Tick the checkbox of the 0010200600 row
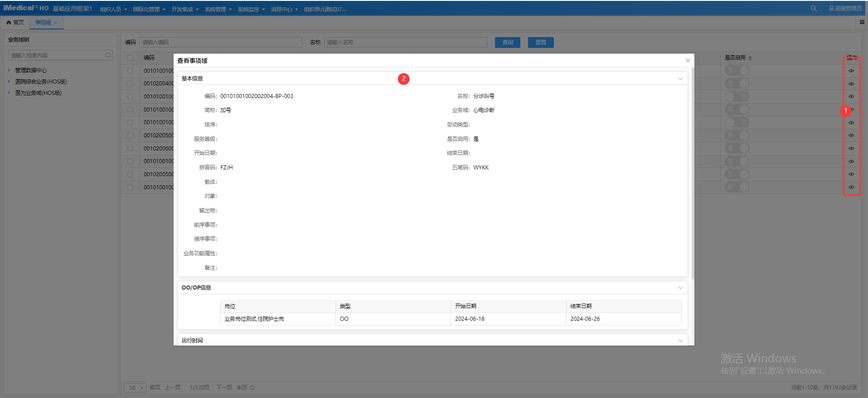This screenshot has width=868, height=398. (x=130, y=148)
